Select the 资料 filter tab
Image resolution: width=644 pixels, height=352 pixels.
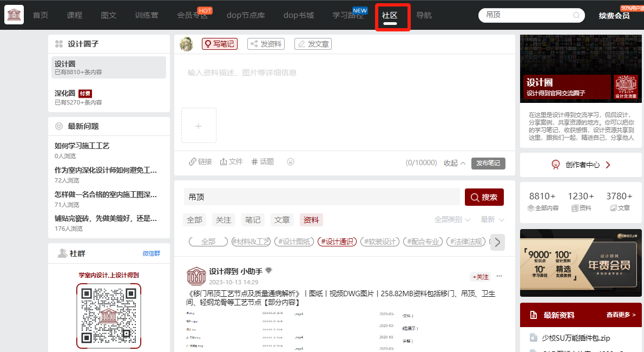311,220
